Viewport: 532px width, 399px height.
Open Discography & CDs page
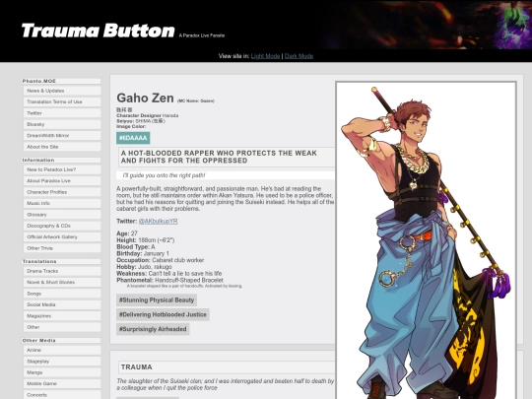pyautogui.click(x=62, y=226)
